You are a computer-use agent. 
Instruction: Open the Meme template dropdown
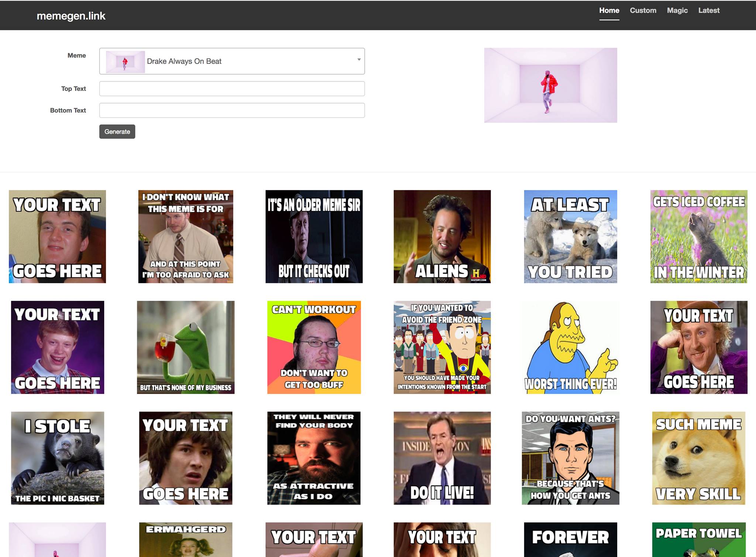232,61
